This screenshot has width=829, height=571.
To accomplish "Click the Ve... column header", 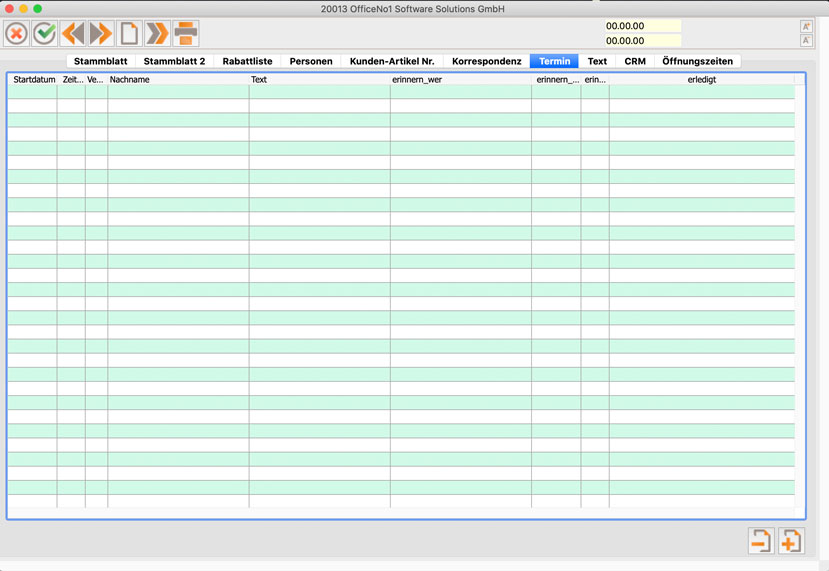I will (96, 79).
